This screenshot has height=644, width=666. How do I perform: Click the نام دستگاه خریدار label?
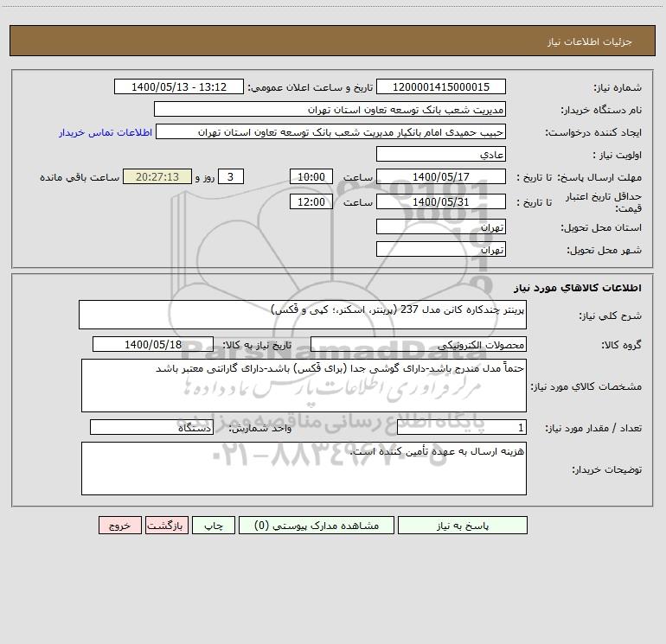601,111
